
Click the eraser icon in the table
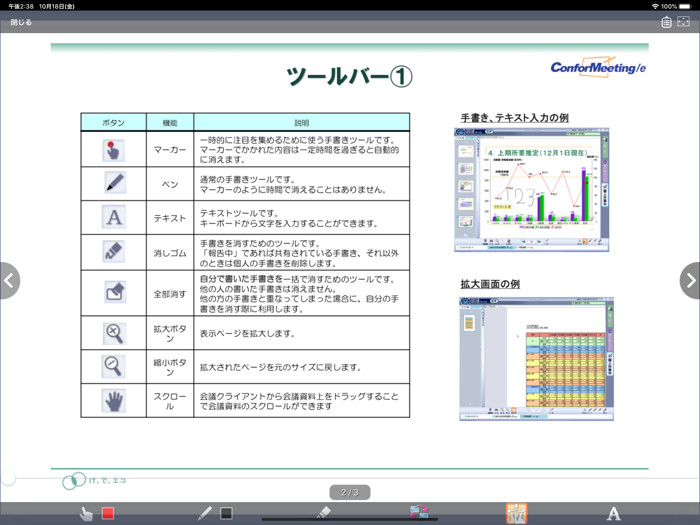(113, 251)
